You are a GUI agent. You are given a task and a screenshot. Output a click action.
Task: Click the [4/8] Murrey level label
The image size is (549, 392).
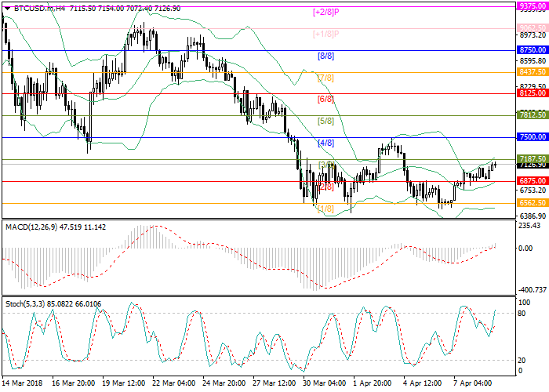tap(325, 143)
